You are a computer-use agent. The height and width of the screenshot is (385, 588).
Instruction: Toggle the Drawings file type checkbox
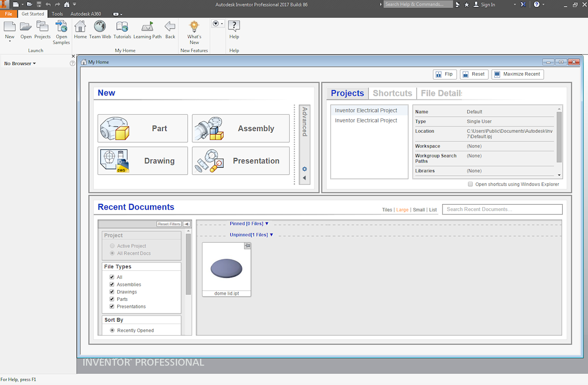tap(112, 292)
